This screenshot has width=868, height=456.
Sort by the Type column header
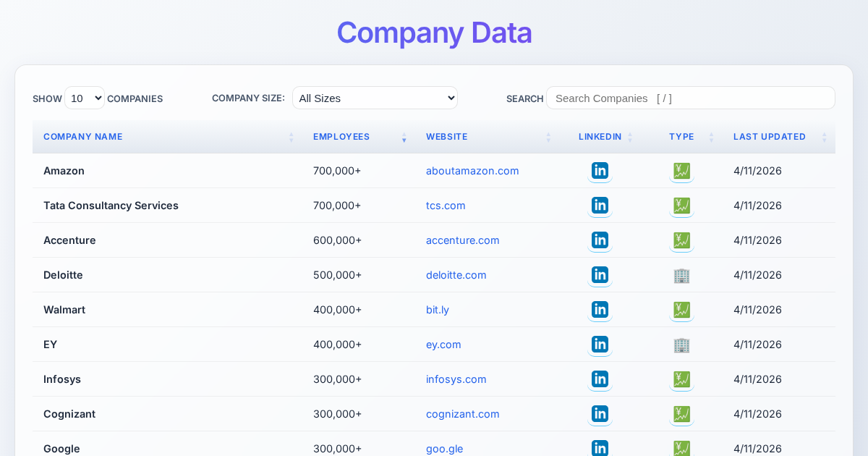coord(681,137)
